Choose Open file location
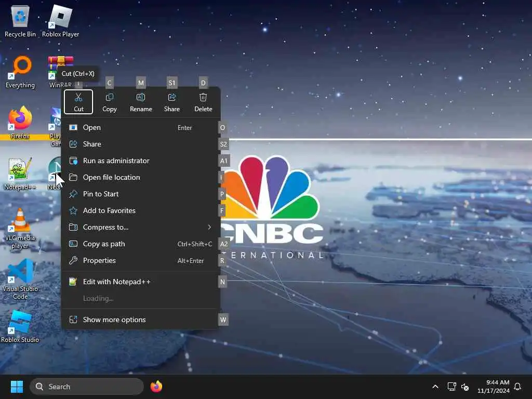 141,178
